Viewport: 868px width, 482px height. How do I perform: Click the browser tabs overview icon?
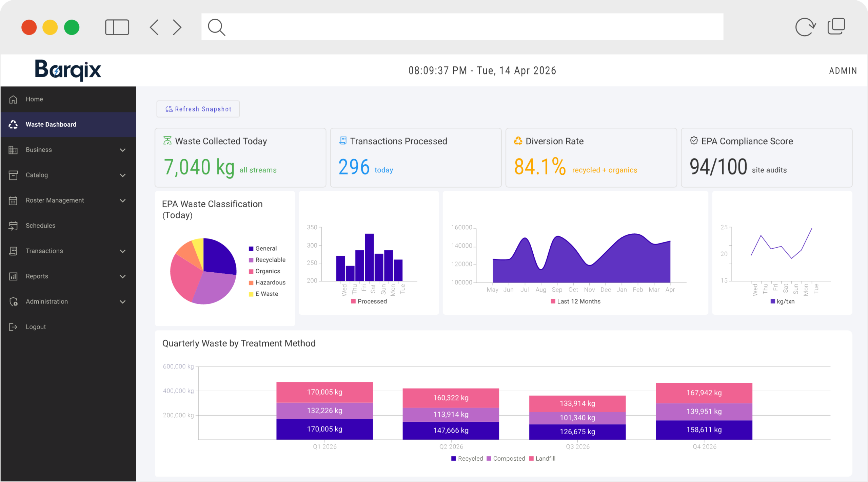[836, 26]
